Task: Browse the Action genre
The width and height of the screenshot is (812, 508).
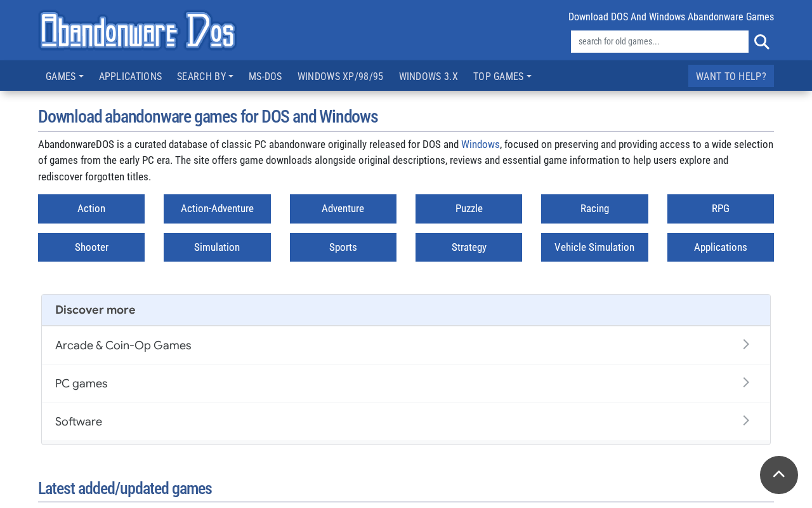Action: click(x=91, y=209)
